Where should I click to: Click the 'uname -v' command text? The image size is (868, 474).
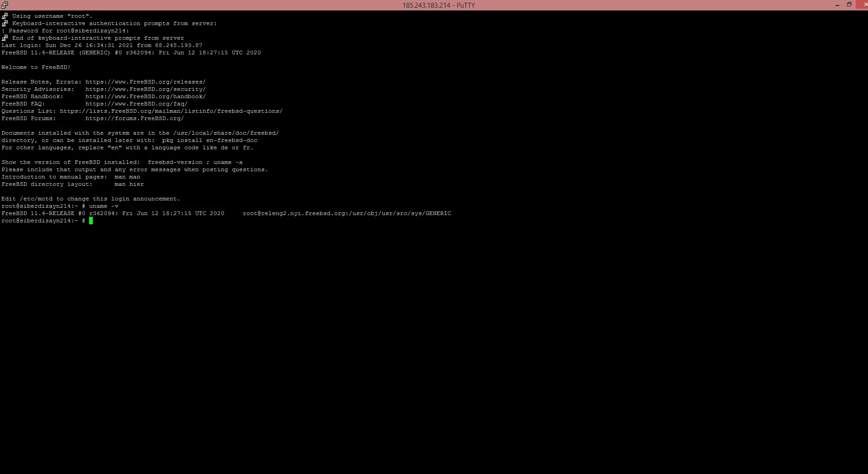pos(104,206)
